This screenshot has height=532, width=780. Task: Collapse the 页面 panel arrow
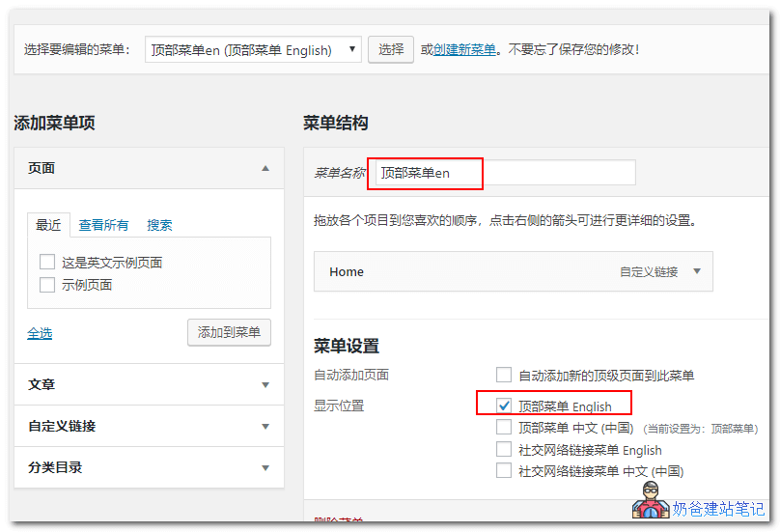click(265, 168)
